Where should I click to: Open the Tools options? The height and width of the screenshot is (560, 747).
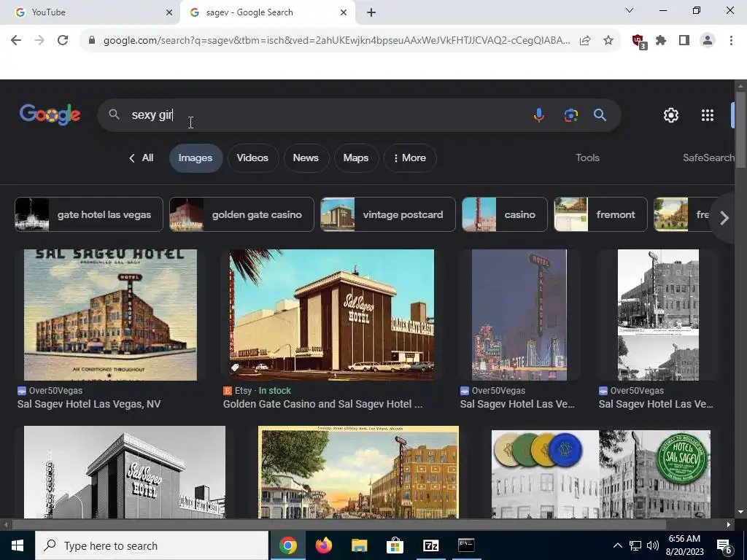(587, 158)
